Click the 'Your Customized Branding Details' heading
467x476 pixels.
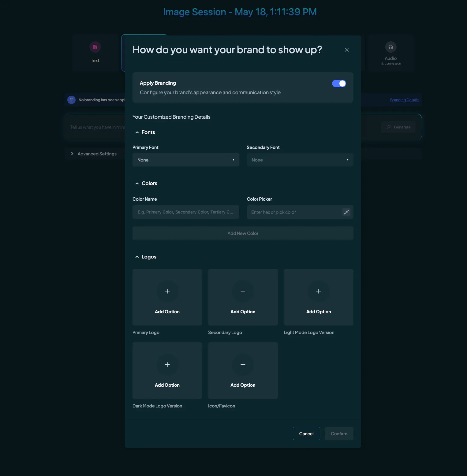pos(171,117)
